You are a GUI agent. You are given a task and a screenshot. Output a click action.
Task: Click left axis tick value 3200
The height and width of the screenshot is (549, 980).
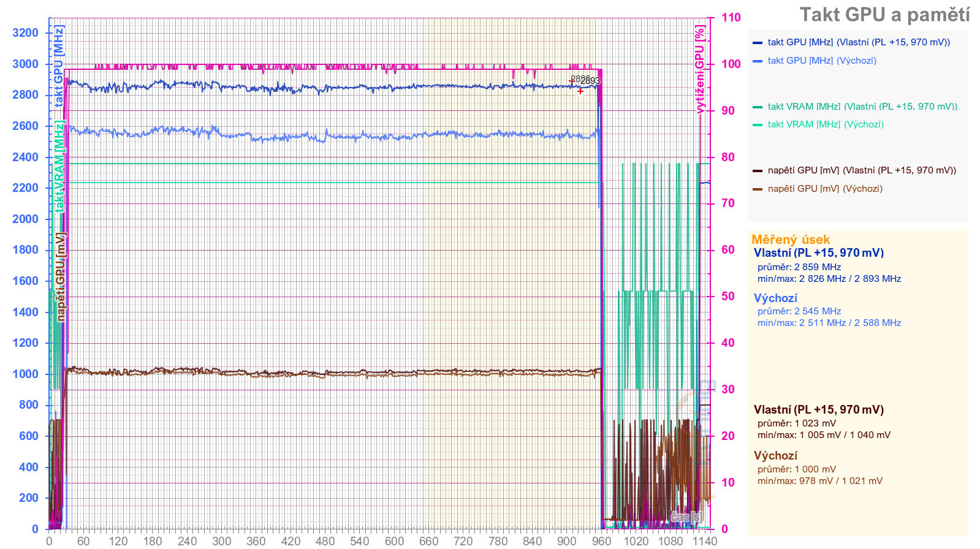(25, 33)
